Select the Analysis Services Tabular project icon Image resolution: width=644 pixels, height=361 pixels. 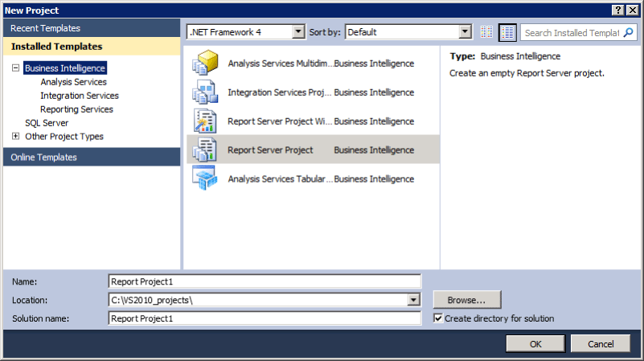tap(205, 178)
